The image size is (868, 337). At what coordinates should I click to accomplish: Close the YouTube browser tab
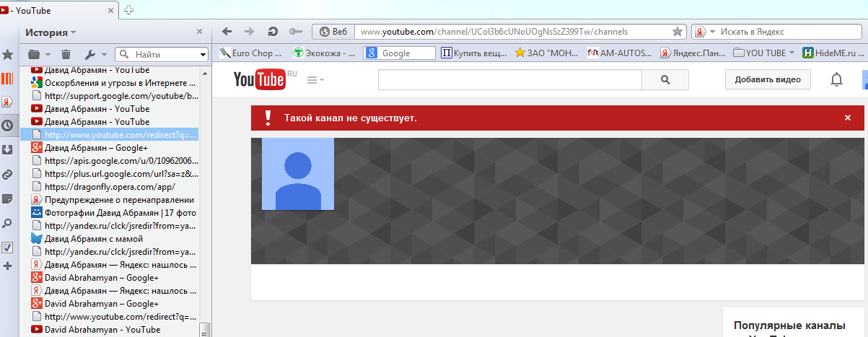(x=112, y=10)
